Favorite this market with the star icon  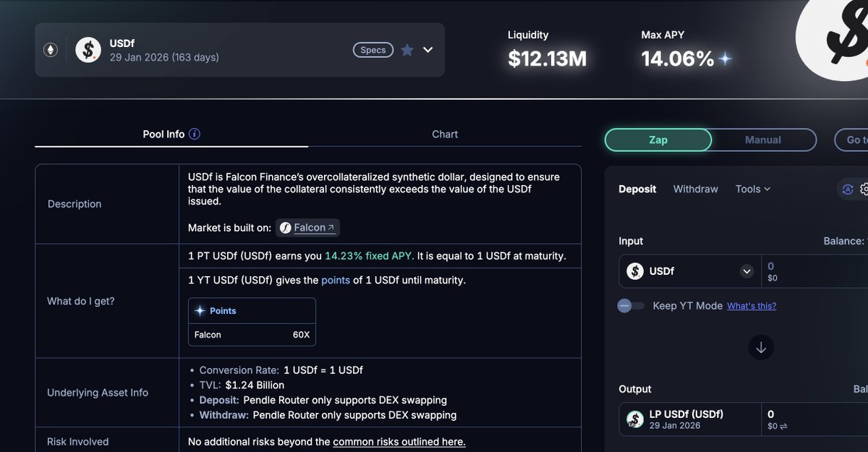[407, 50]
